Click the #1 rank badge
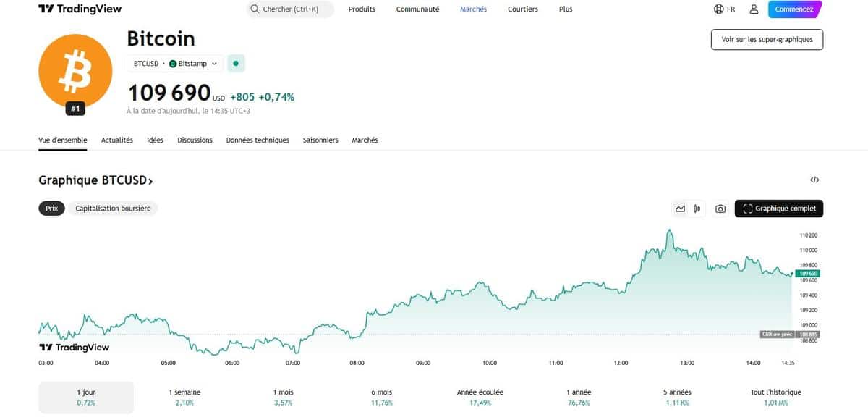The width and height of the screenshot is (868, 420). [x=75, y=109]
